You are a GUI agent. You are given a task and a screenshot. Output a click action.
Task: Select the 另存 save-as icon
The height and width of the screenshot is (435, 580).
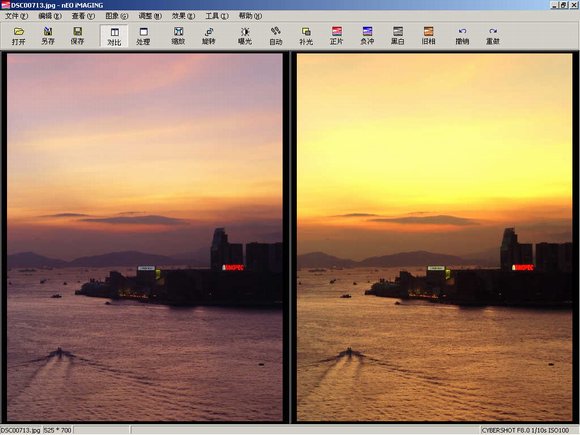48,36
